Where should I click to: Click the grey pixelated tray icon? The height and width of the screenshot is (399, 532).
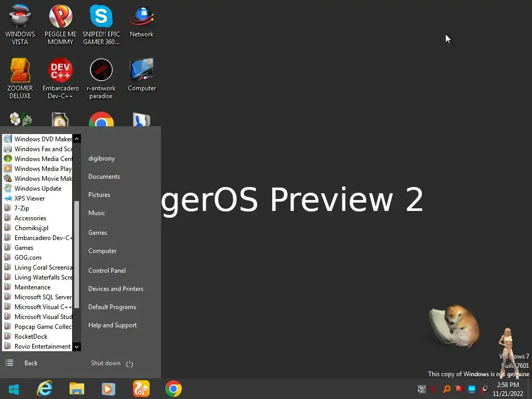click(x=422, y=389)
